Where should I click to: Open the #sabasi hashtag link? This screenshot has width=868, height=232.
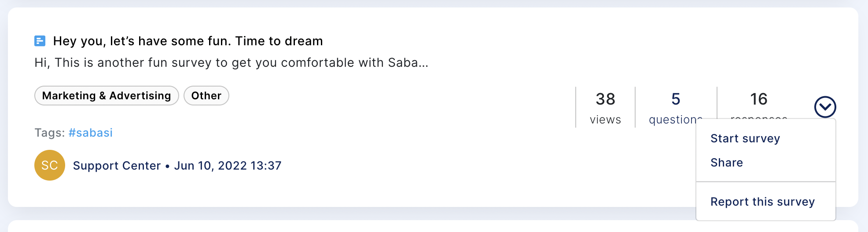91,133
